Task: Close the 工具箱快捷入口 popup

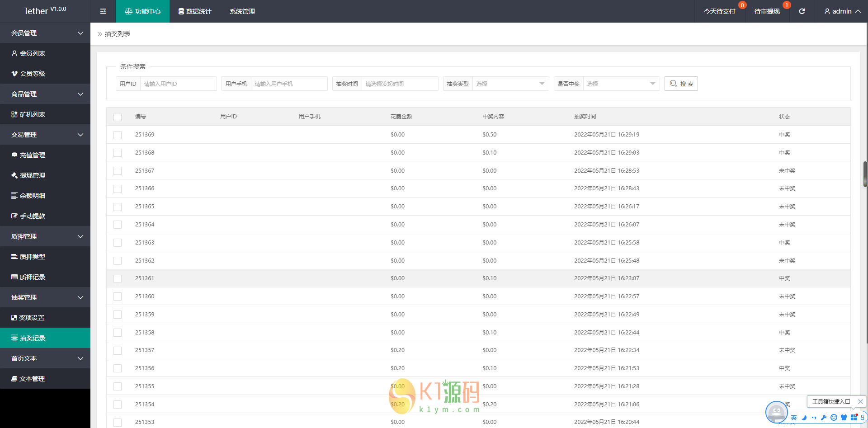Action: pos(860,401)
